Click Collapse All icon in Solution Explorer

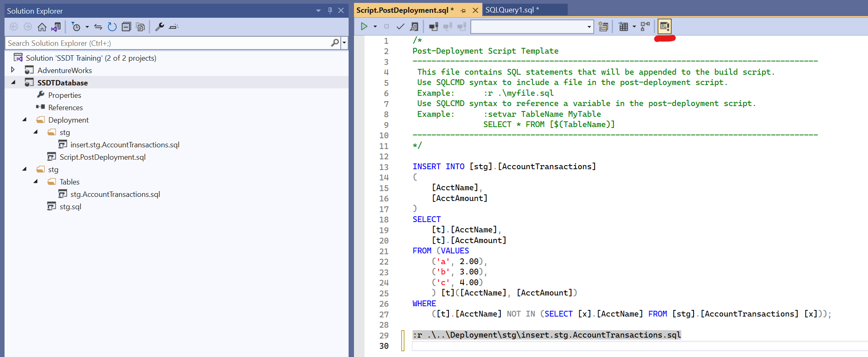tap(126, 27)
